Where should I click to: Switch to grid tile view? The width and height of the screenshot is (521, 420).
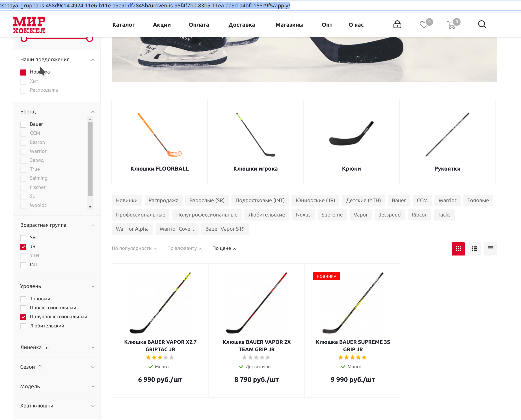click(x=458, y=249)
